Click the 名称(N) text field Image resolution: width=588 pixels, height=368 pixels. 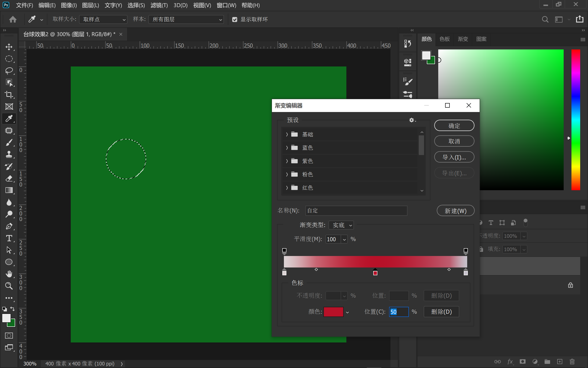click(x=356, y=211)
